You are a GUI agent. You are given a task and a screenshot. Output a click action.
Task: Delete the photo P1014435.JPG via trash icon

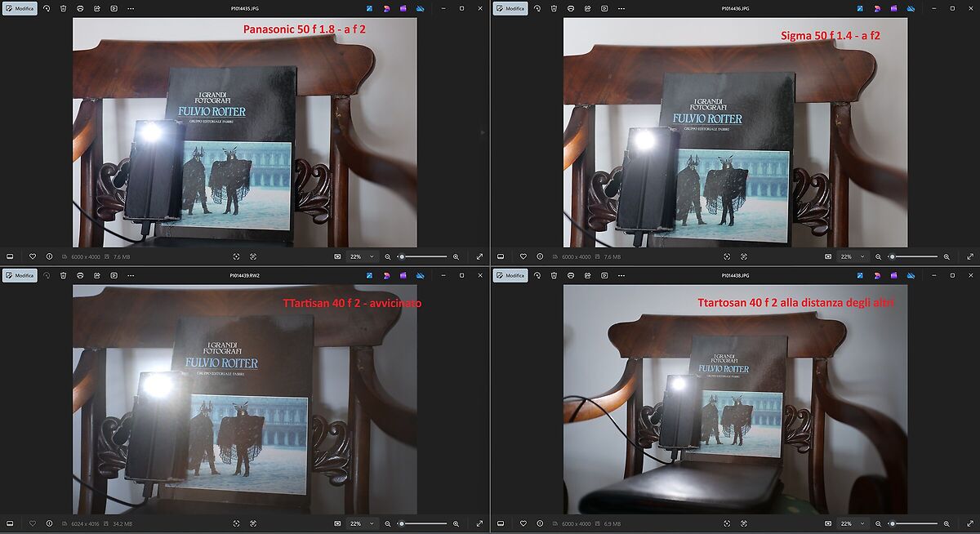pos(63,8)
